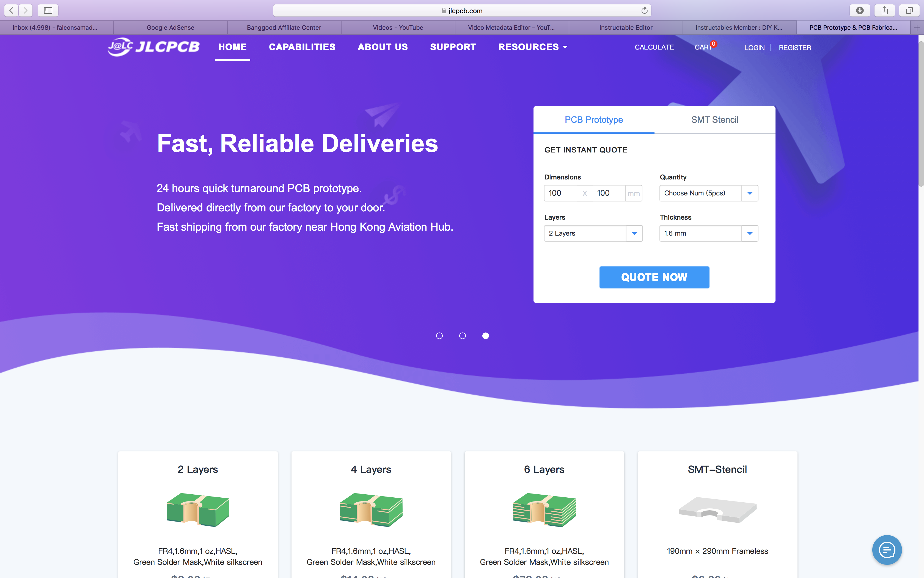924x578 pixels.
Task: Open the Layers dropdown arrow
Action: pyautogui.click(x=634, y=234)
